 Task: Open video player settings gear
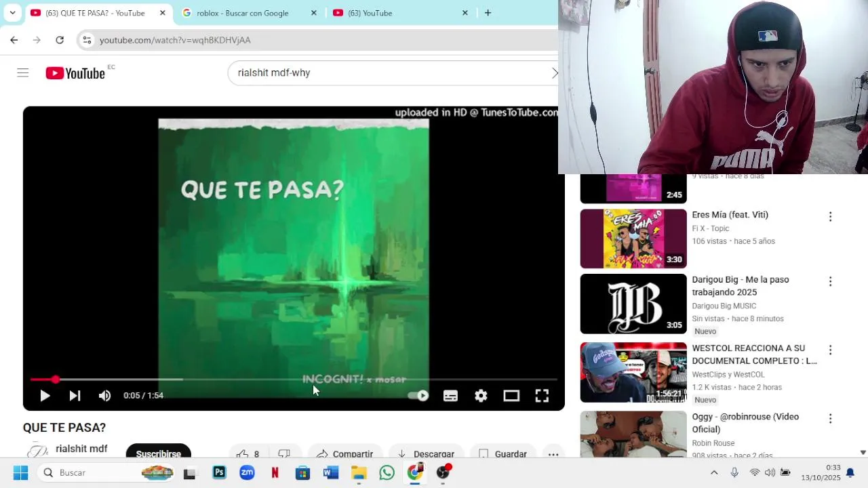(481, 396)
